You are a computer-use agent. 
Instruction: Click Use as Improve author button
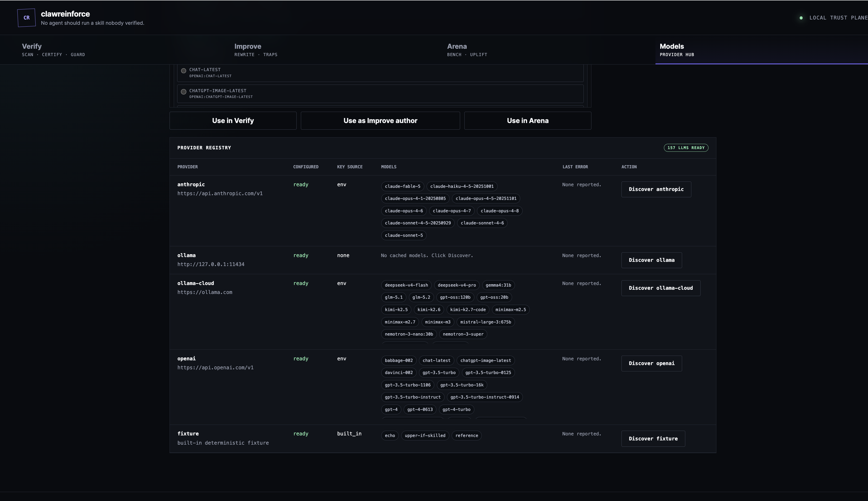(x=380, y=121)
